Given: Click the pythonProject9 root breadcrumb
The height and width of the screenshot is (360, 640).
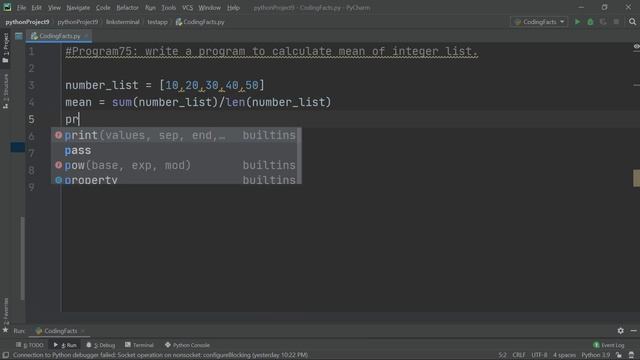Looking at the screenshot, I should (27, 22).
